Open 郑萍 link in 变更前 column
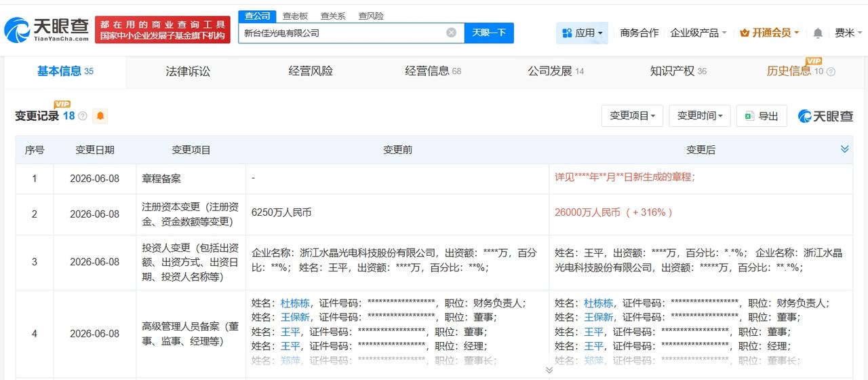The width and height of the screenshot is (868, 380). 290,361
